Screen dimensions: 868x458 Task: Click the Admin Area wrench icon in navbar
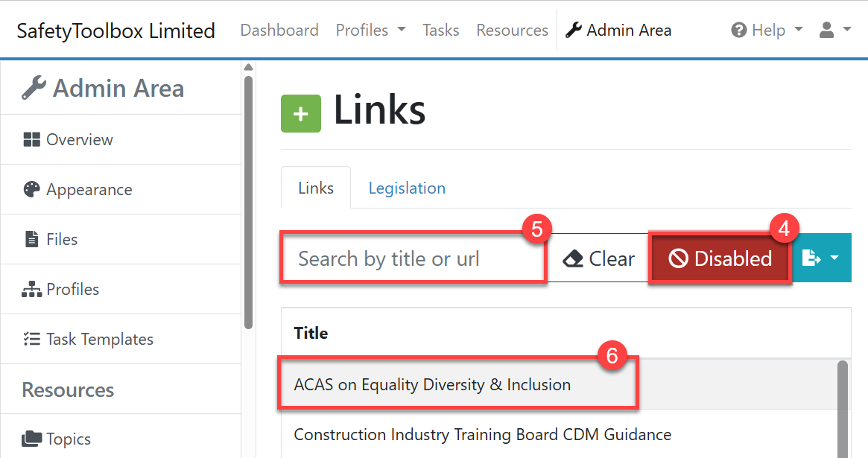click(x=574, y=31)
